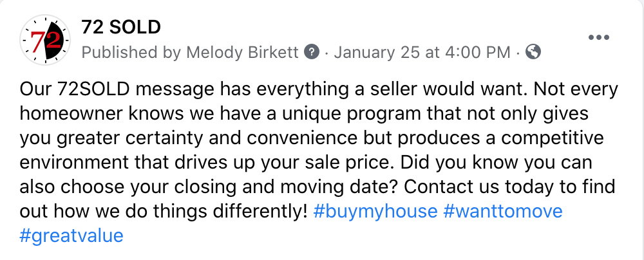Viewport: 644px width, 260px height.
Task: Follow the #greatvalue hashtag
Action: (x=71, y=236)
